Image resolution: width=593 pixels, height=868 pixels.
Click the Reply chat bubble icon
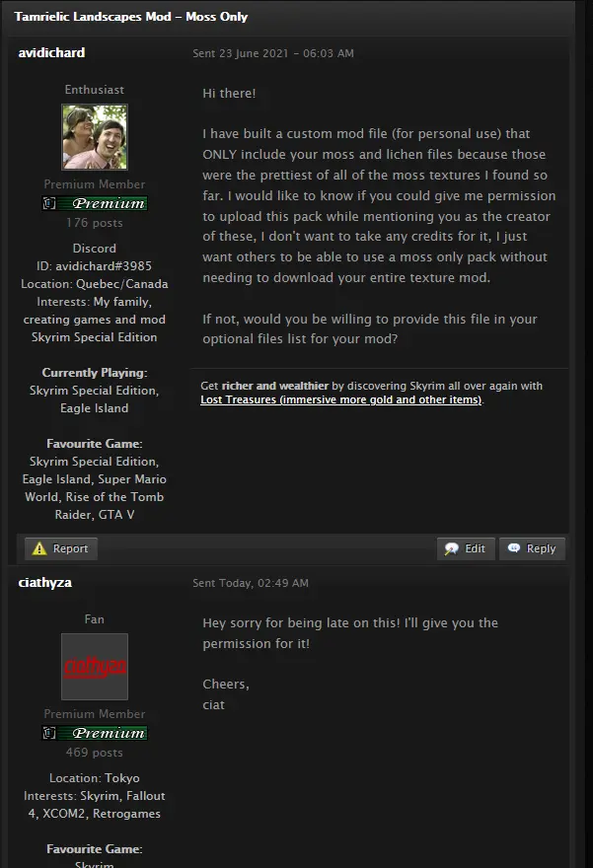(514, 548)
